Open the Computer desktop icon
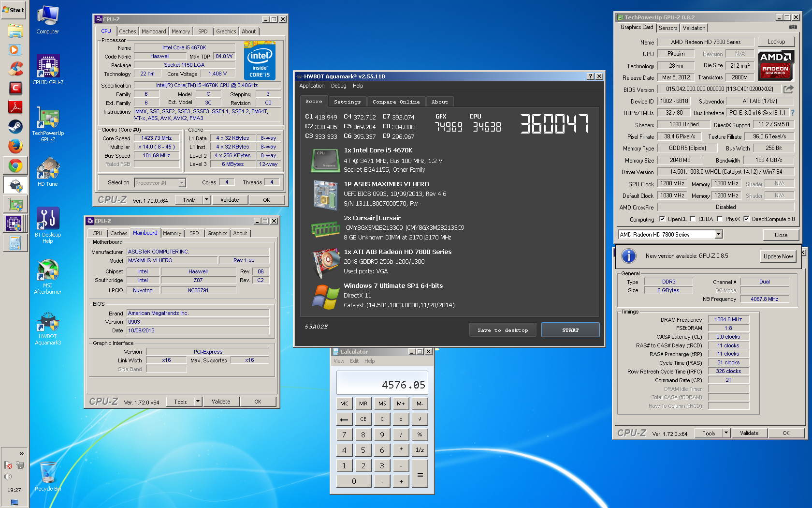The height and width of the screenshot is (508, 812). [48, 20]
